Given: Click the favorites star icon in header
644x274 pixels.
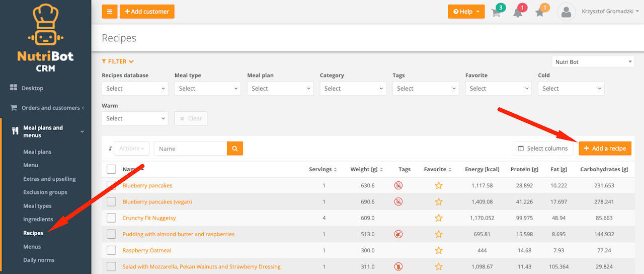Looking at the screenshot, I should [540, 13].
